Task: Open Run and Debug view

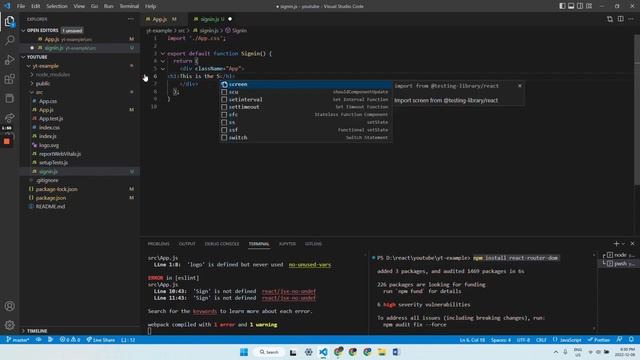Action: pyautogui.click(x=9, y=60)
